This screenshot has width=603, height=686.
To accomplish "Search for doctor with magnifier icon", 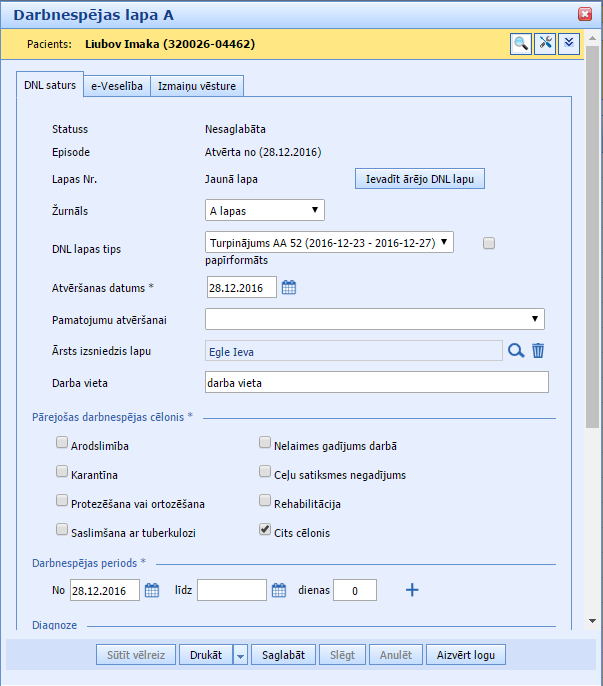I will point(516,350).
